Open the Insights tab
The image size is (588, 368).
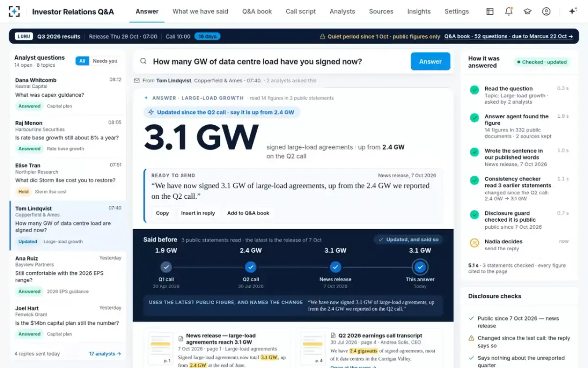pos(419,11)
